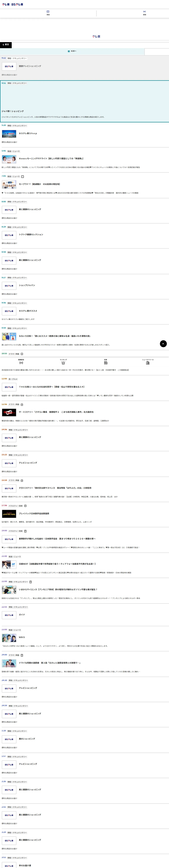Image resolution: width=169 pixels, height=868 pixels.
Task: Open the いまからサイエンス program title at 22:00
Action: pyautogui.click(x=58, y=589)
